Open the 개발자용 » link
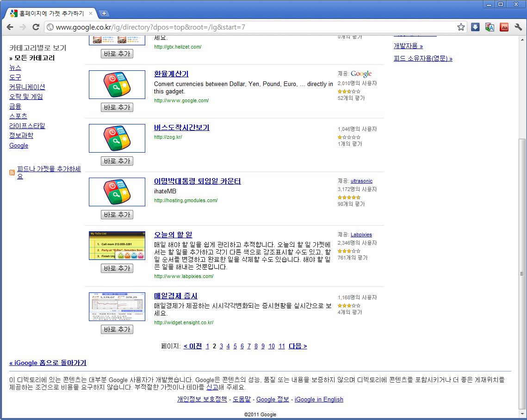This screenshot has width=527, height=420. pyautogui.click(x=409, y=46)
